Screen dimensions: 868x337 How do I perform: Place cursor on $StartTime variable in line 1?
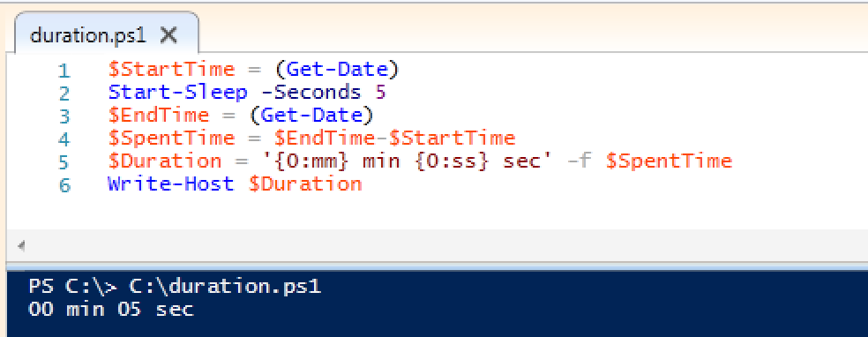[172, 70]
